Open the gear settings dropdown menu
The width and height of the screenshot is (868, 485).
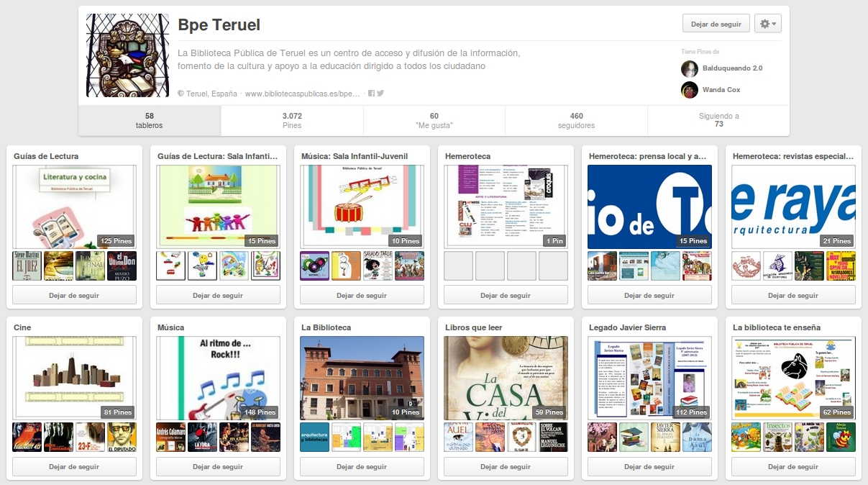coord(769,24)
